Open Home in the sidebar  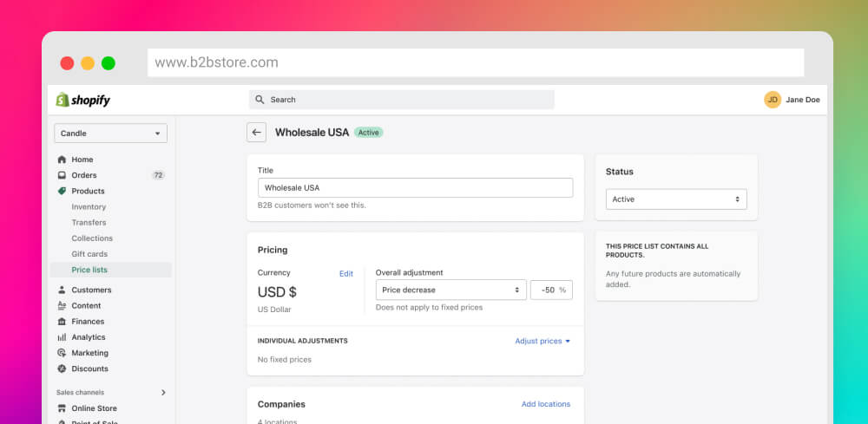(82, 160)
